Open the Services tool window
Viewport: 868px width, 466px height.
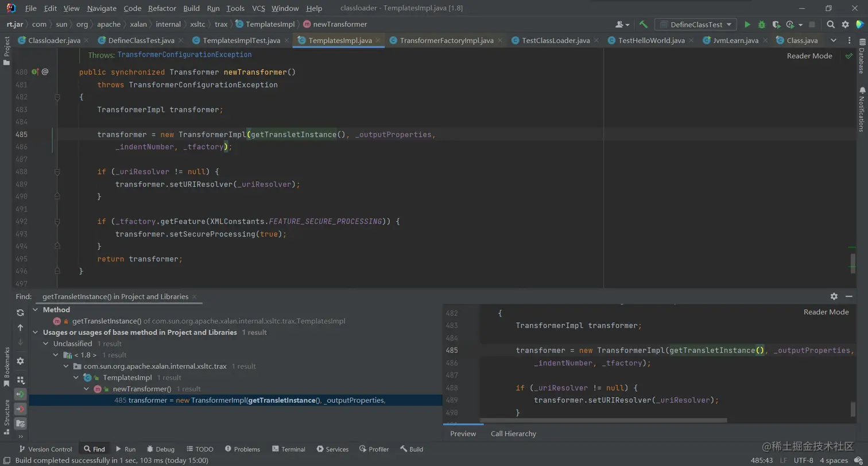point(332,449)
